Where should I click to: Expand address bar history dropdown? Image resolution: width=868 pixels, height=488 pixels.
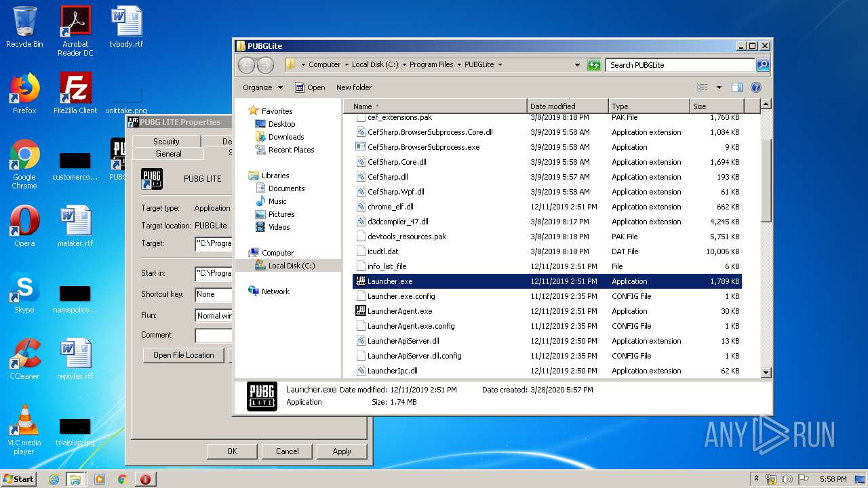pyautogui.click(x=577, y=65)
